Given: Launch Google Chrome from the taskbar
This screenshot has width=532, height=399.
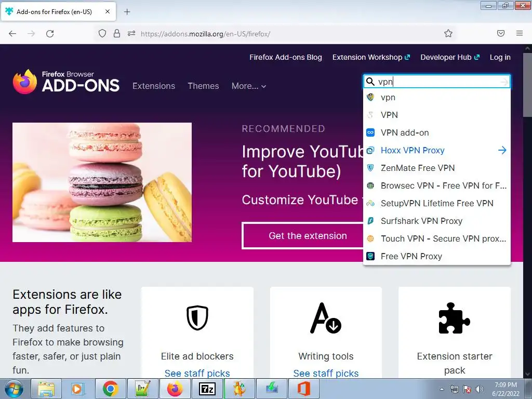Looking at the screenshot, I should point(110,389).
